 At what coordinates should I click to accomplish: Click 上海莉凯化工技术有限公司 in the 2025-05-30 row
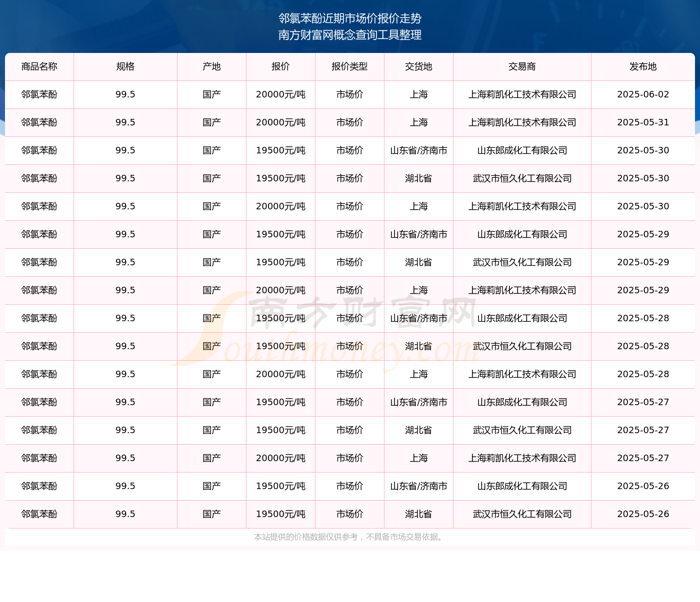522,206
